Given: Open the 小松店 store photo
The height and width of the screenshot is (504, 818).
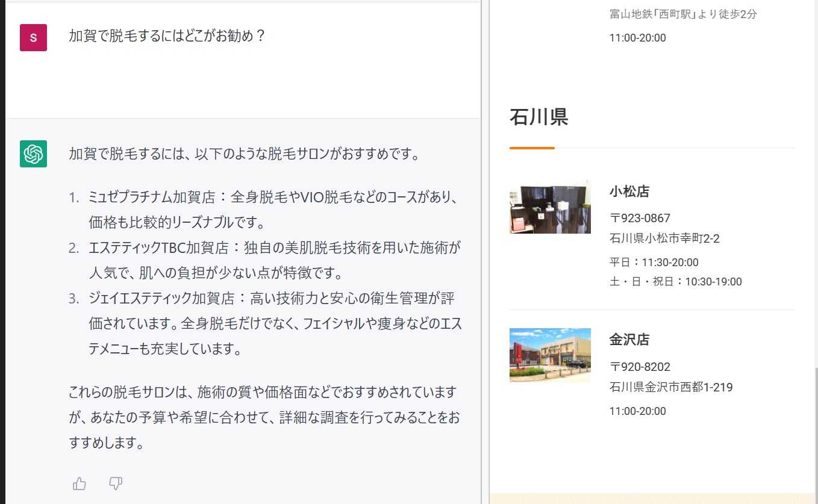Looking at the screenshot, I should pyautogui.click(x=550, y=207).
